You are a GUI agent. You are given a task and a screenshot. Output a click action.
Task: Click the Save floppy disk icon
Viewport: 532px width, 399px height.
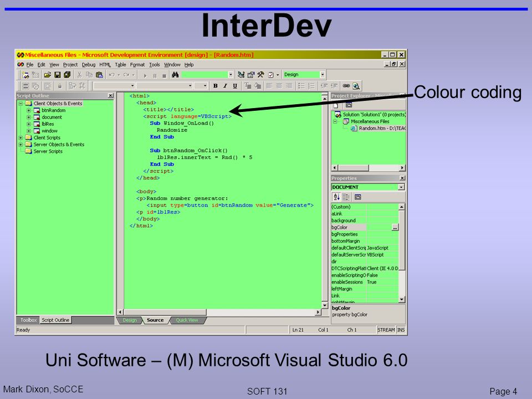click(x=57, y=75)
